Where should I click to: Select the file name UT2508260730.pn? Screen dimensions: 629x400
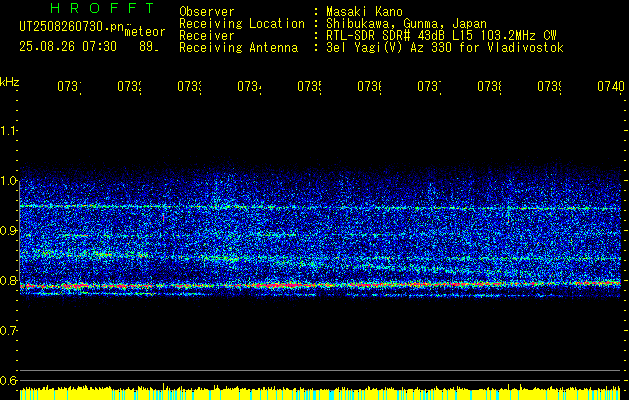coord(72,27)
